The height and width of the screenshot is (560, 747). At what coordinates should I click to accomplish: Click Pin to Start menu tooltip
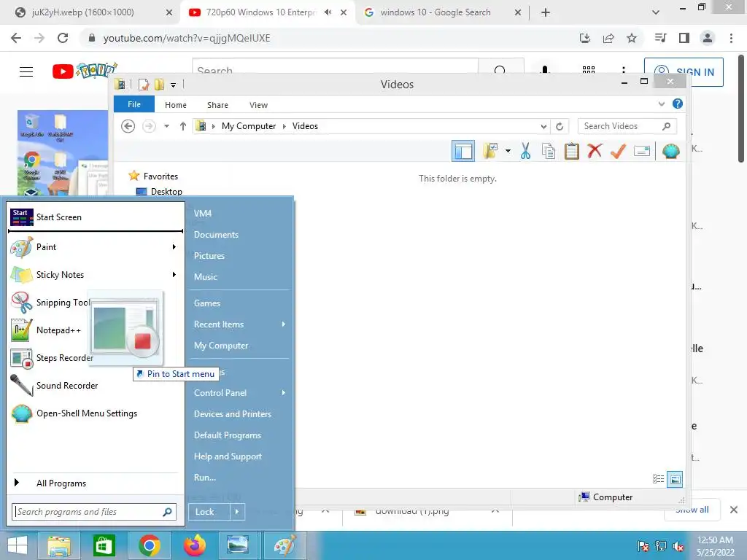[x=176, y=374]
